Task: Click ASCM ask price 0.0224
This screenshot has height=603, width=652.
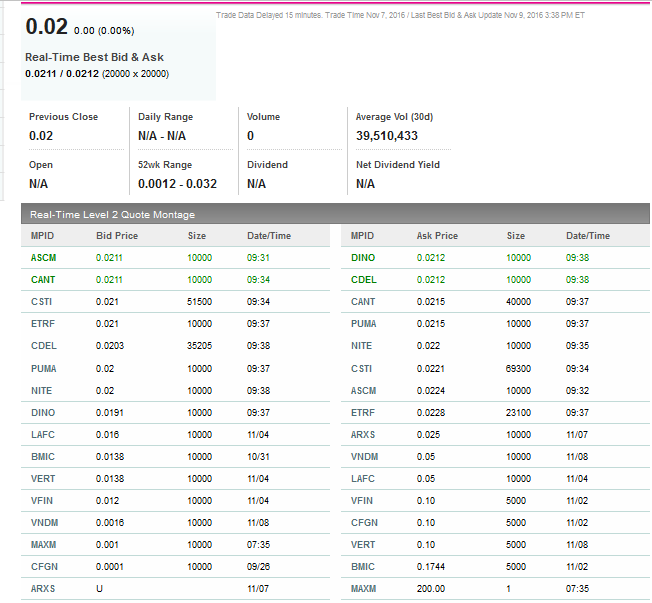Action: 431,391
